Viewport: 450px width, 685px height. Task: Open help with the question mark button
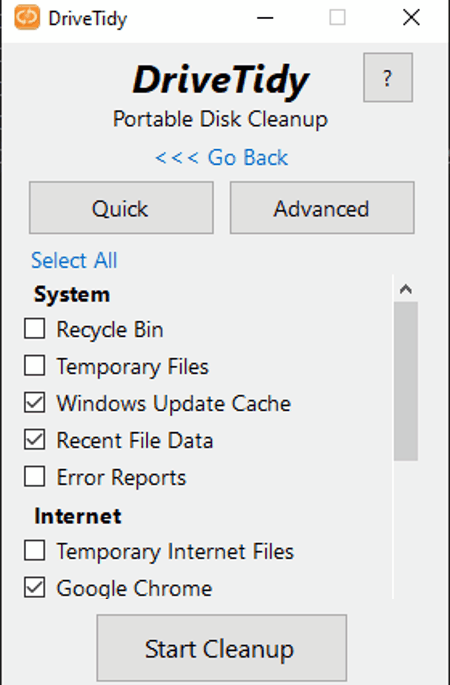click(x=388, y=77)
